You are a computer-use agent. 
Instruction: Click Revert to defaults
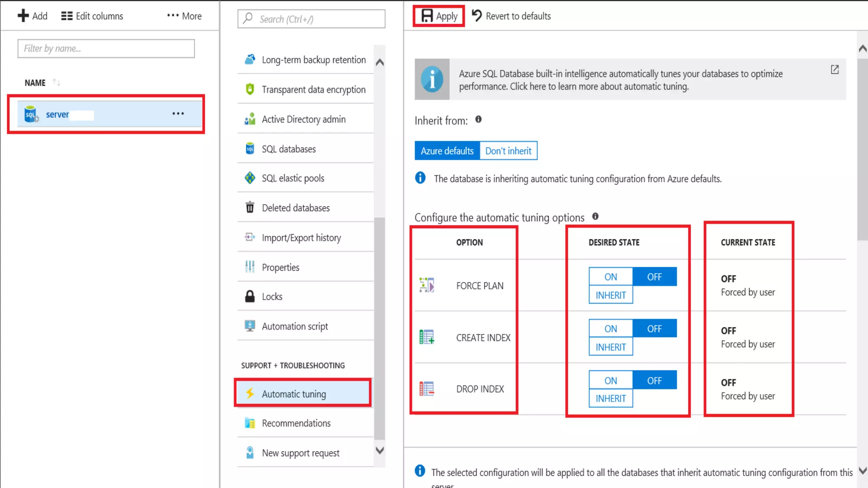coord(511,16)
